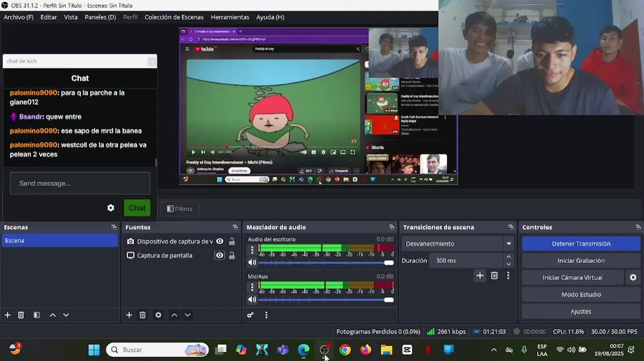The width and height of the screenshot is (644, 361).
Task: Open transition properties three-dot menu
Action: tap(508, 275)
